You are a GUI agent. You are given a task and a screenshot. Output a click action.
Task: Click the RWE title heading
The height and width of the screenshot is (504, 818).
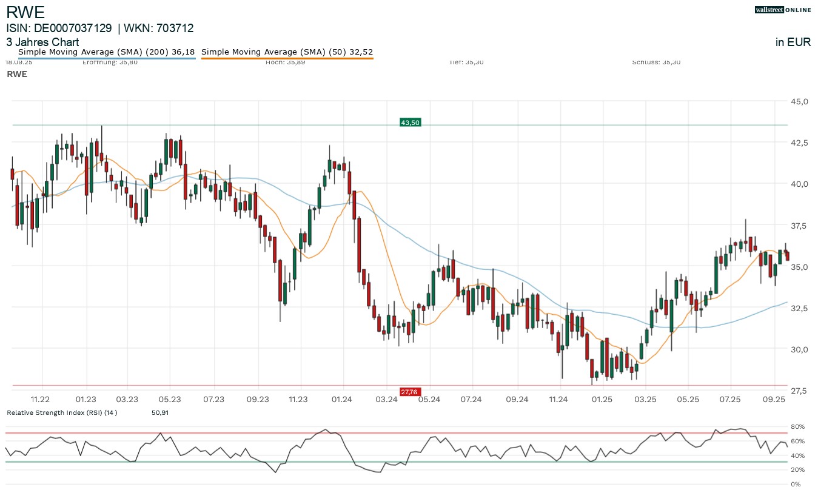pyautogui.click(x=25, y=12)
